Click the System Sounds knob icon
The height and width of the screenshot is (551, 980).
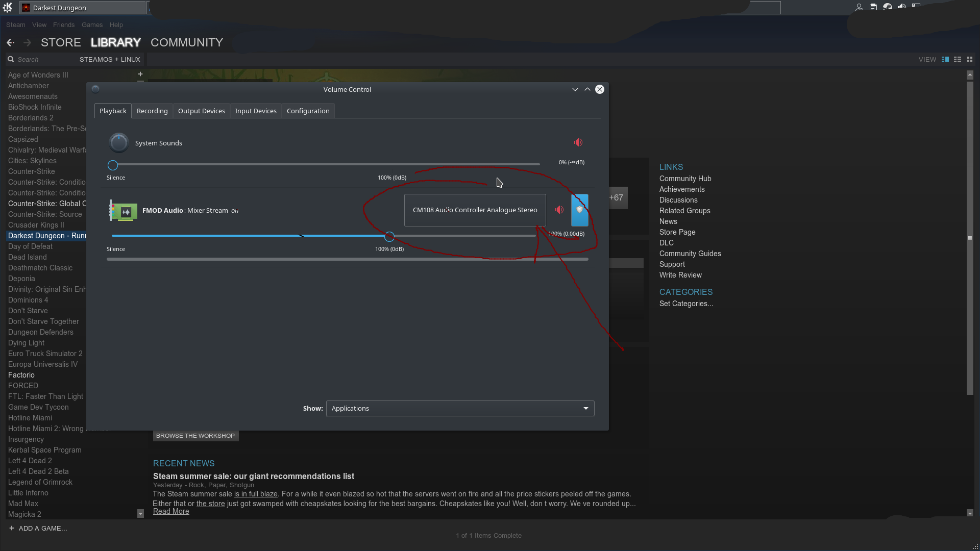[x=119, y=143]
